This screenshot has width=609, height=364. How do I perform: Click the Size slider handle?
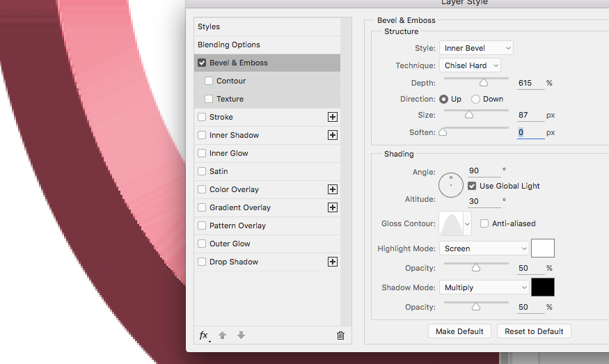tap(469, 115)
